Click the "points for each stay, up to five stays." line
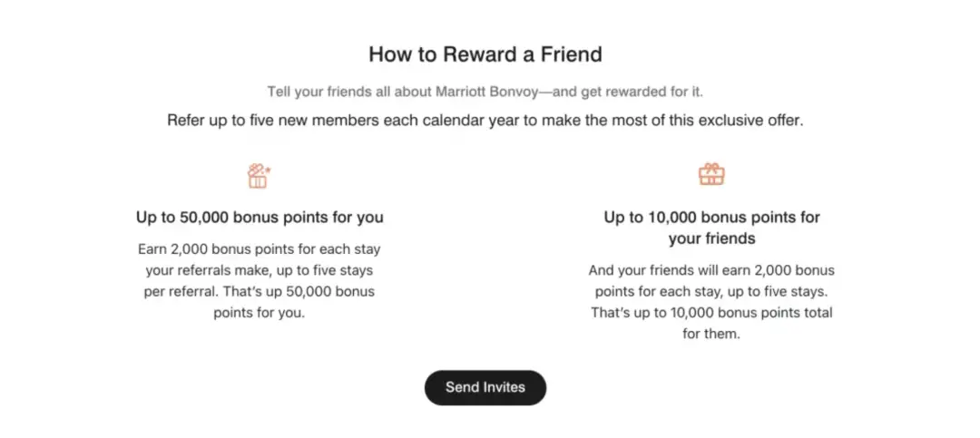The width and height of the screenshot is (980, 438). (x=711, y=292)
